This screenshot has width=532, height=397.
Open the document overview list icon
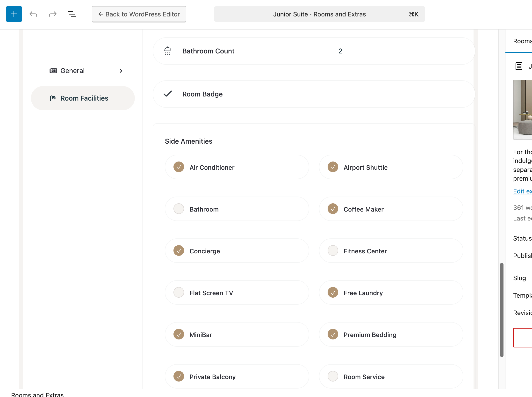[72, 14]
